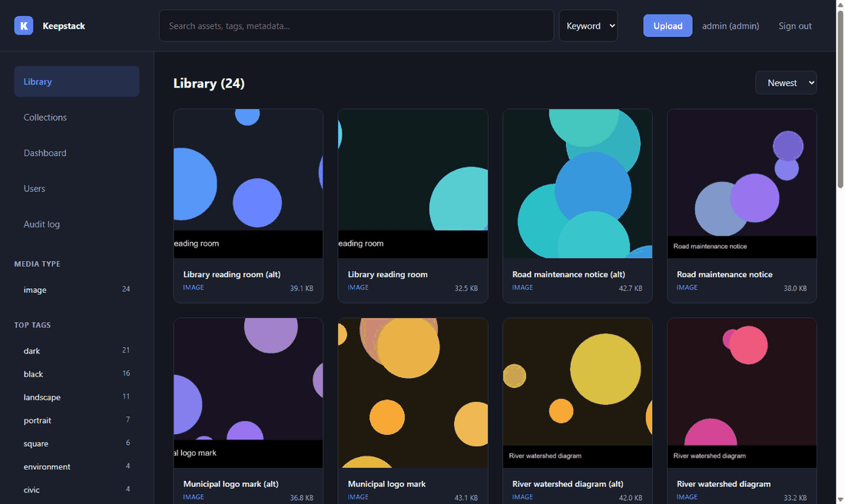Click title "Municipal logo mark (alt)"
Viewport: 845px width, 504px height.
tap(230, 484)
